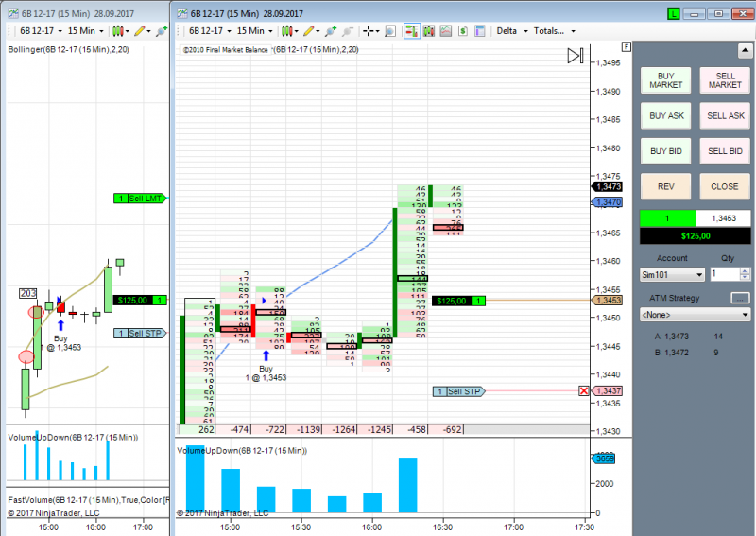The image size is (756, 536).
Task: Open ATM Strategy ellipsis settings button
Action: 740,298
